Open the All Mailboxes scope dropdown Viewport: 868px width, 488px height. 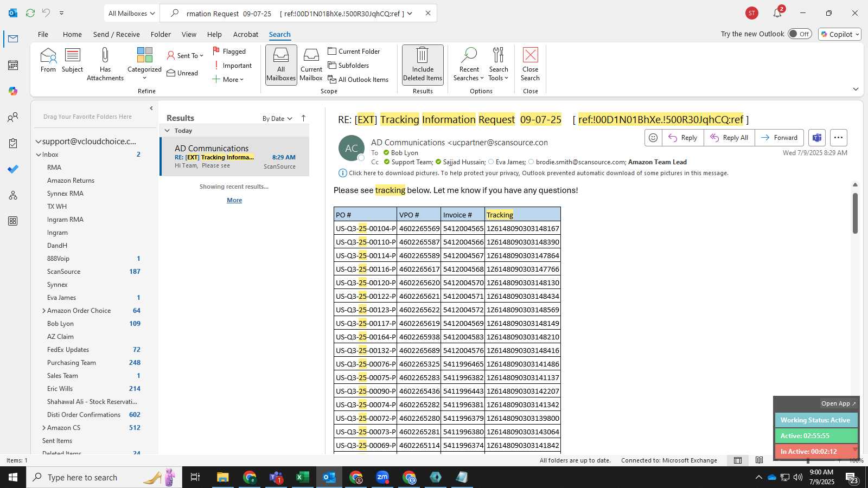point(131,13)
